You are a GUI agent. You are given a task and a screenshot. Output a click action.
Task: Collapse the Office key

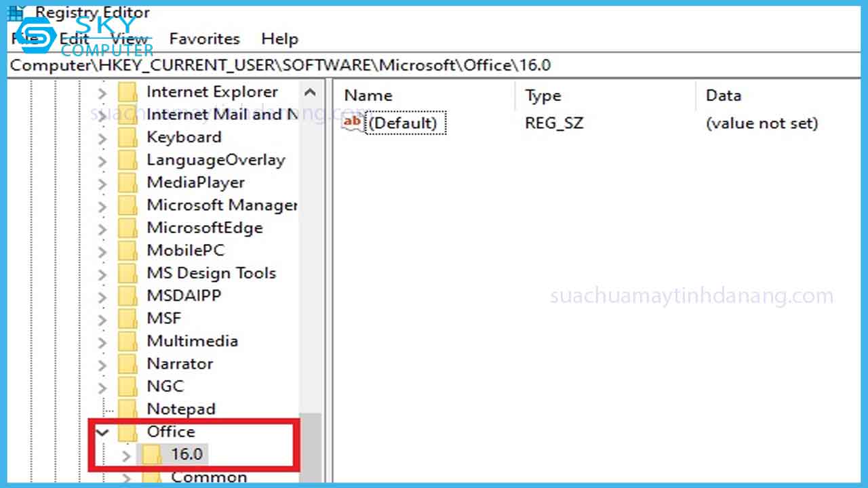coord(102,432)
